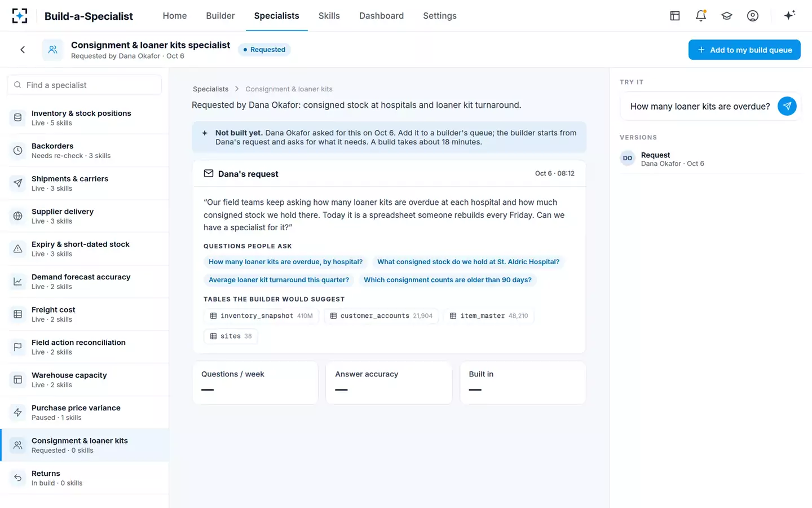This screenshot has height=508, width=812.
Task: Select 'How many loaner kits are overdue, by hospital?' chip
Action: (x=286, y=262)
